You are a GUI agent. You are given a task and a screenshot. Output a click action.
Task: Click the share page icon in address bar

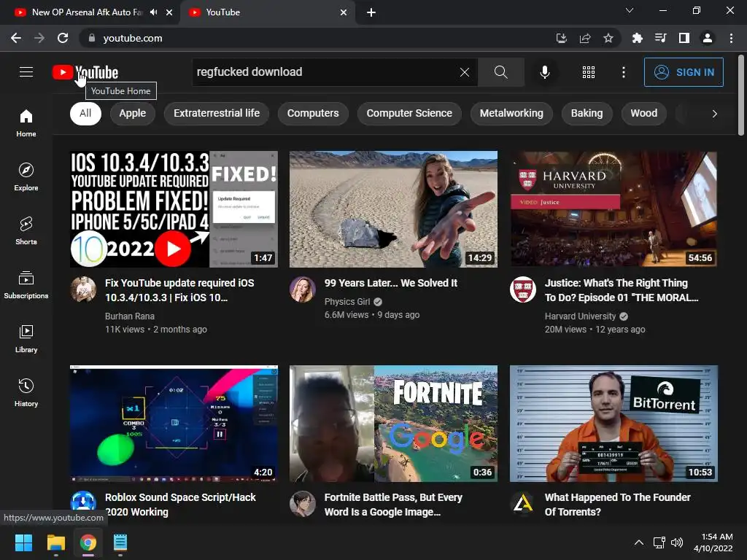(585, 38)
